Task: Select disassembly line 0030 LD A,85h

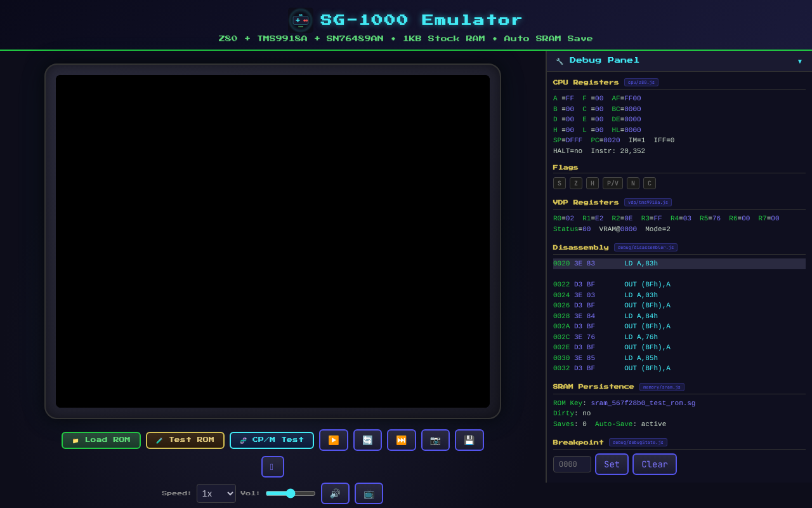Action: click(x=679, y=358)
